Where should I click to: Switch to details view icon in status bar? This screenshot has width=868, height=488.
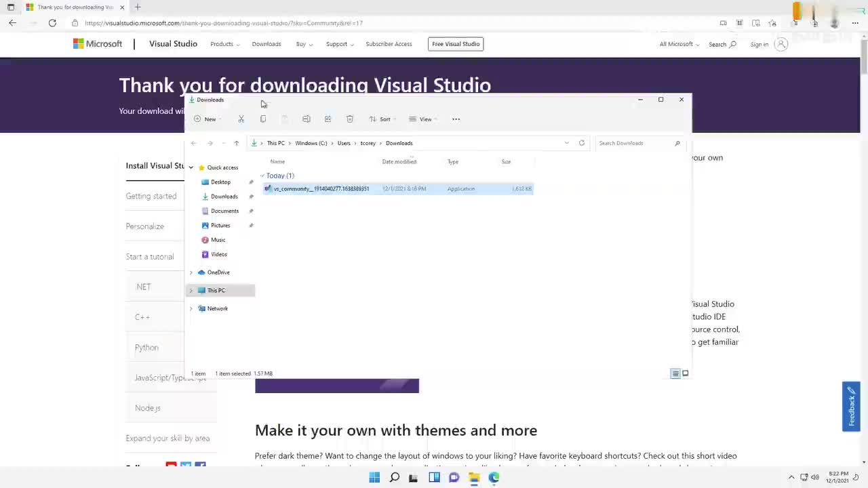675,373
